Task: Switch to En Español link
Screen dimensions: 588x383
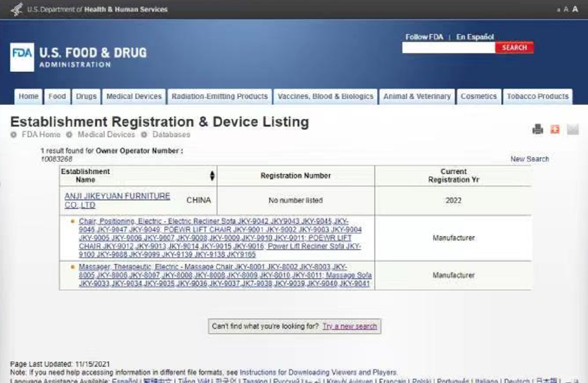Action: click(x=475, y=37)
